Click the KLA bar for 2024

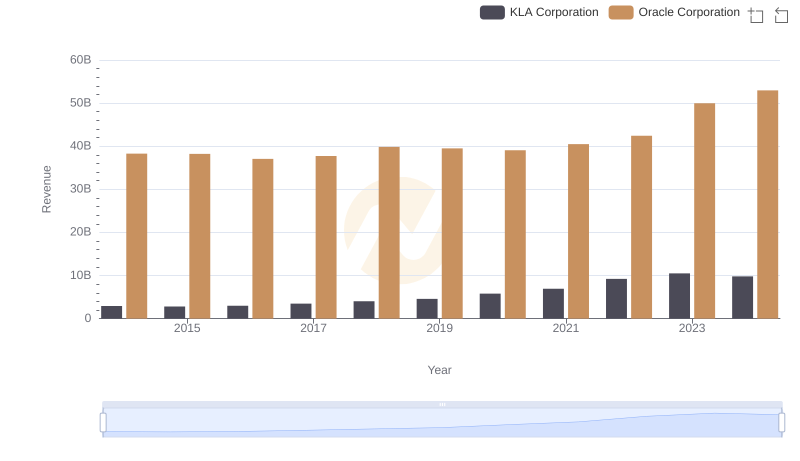coord(743,297)
